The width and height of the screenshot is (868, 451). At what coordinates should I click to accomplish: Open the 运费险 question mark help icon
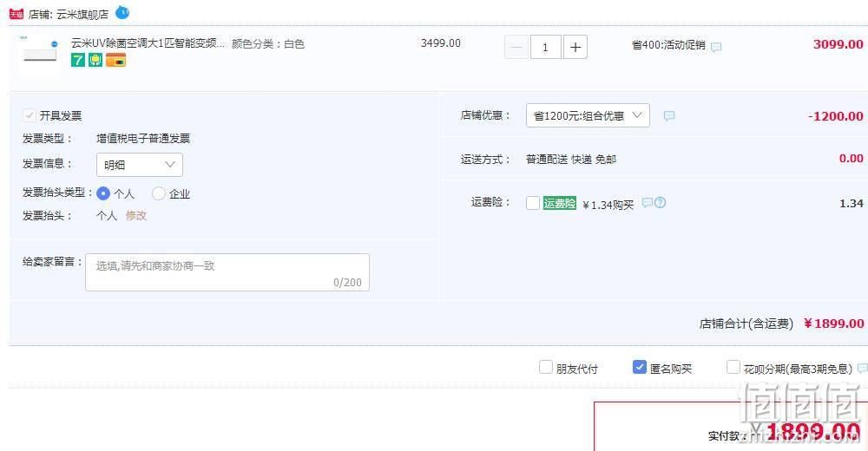point(660,203)
